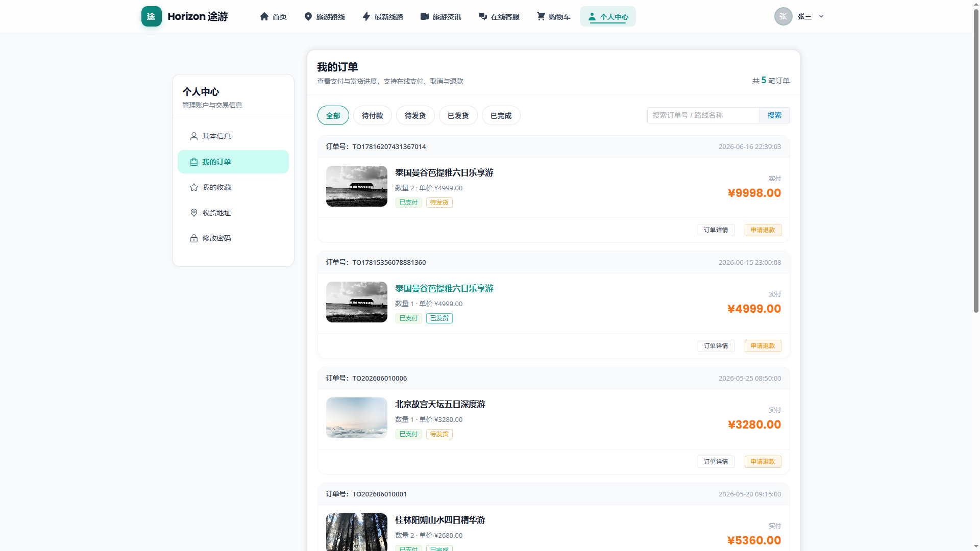
Task: Filter orders by 待发货
Action: [415, 115]
